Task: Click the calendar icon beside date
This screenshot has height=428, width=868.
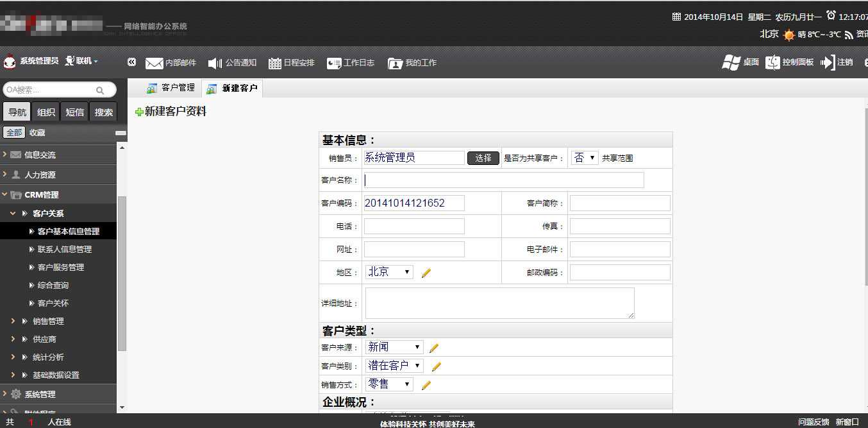Action: (676, 17)
